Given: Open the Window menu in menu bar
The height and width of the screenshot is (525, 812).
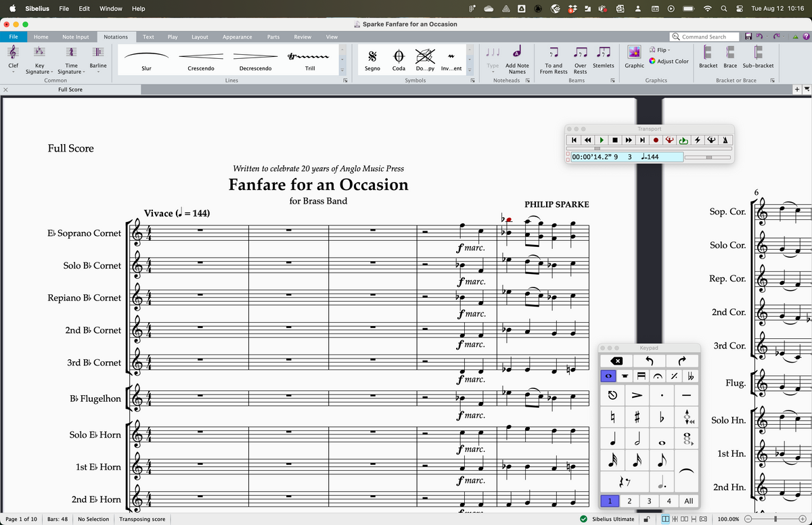Looking at the screenshot, I should coord(110,8).
